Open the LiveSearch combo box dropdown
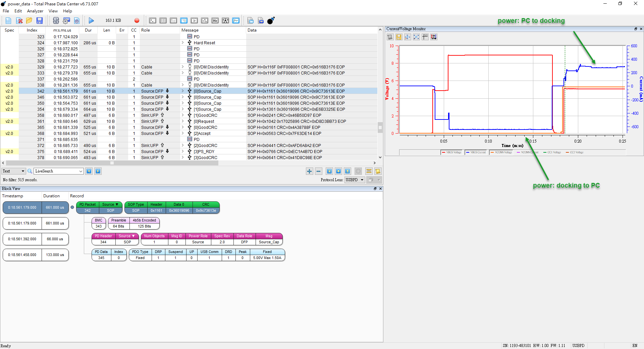Image resolution: width=644 pixels, height=349 pixels. tap(81, 171)
